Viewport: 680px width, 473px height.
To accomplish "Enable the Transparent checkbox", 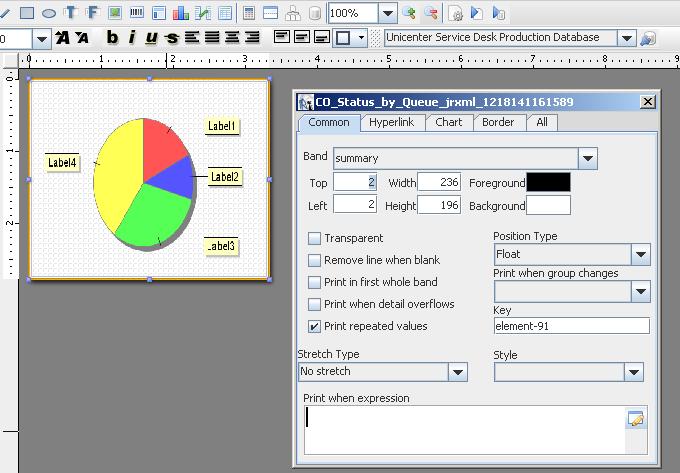I will point(314,238).
